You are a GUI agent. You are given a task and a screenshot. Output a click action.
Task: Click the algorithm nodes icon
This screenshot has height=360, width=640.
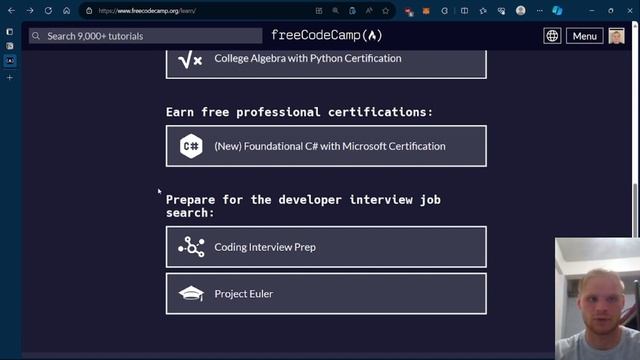191,247
